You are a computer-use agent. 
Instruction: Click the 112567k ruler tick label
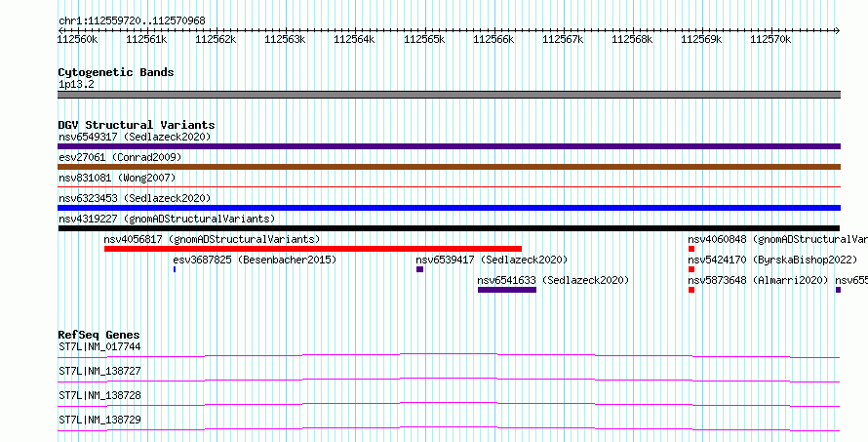[563, 39]
